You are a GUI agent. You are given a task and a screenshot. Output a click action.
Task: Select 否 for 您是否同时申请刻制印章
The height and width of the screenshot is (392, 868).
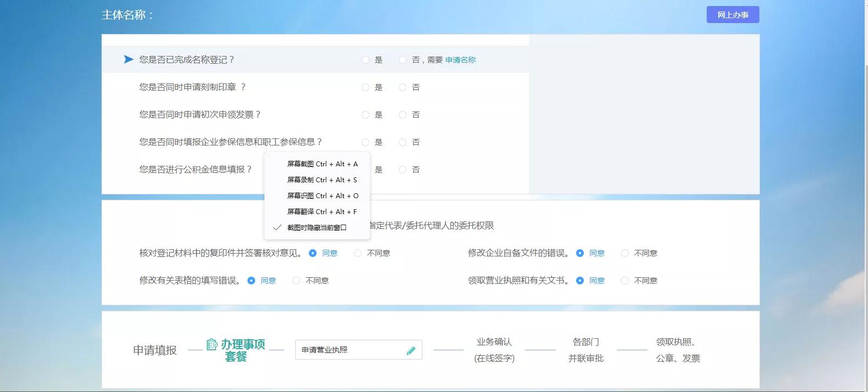[x=403, y=87]
